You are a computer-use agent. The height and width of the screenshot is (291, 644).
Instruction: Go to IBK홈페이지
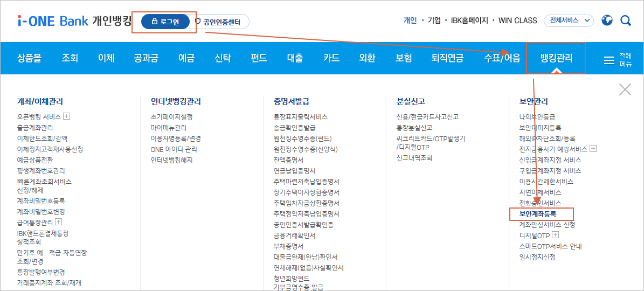coord(469,20)
